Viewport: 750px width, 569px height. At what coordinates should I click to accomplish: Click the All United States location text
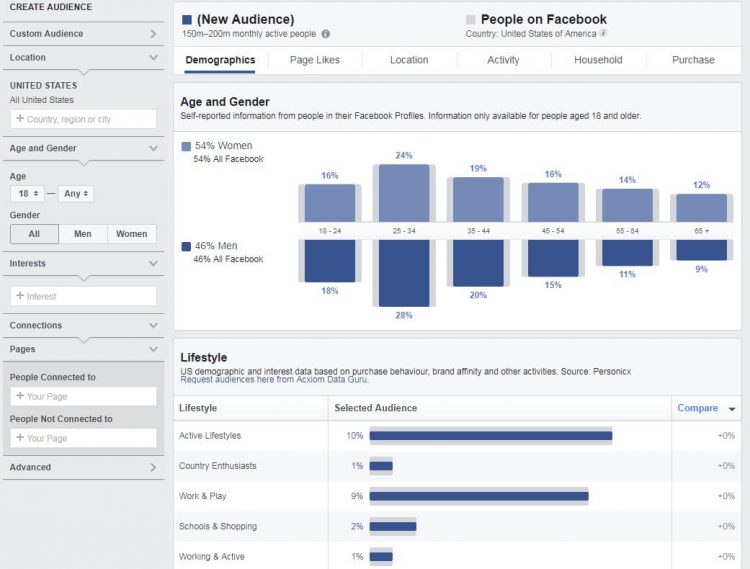pos(42,100)
